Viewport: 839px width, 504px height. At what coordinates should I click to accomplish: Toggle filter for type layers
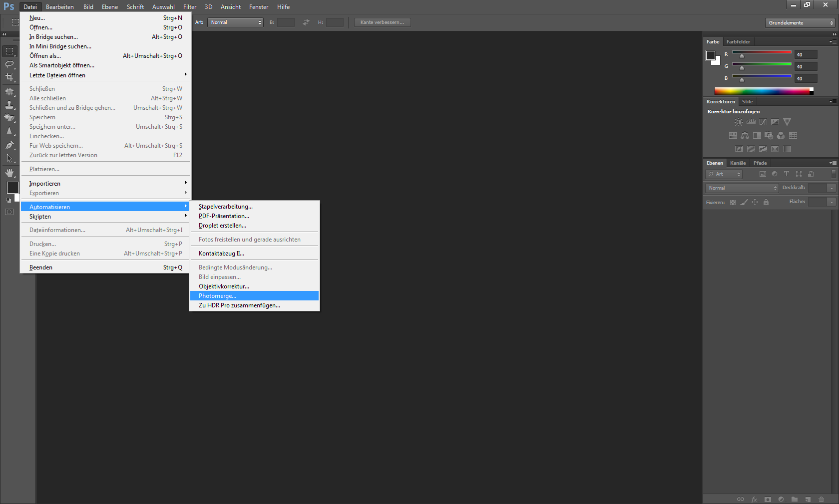(787, 174)
